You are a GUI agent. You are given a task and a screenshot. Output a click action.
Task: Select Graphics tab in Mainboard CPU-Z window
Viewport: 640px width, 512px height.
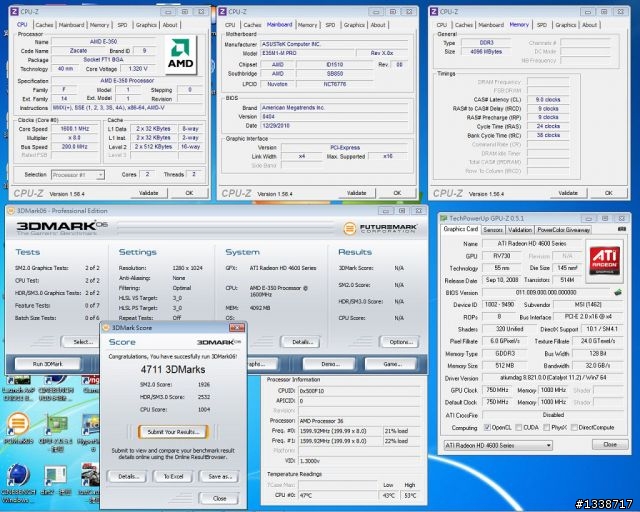354,25
